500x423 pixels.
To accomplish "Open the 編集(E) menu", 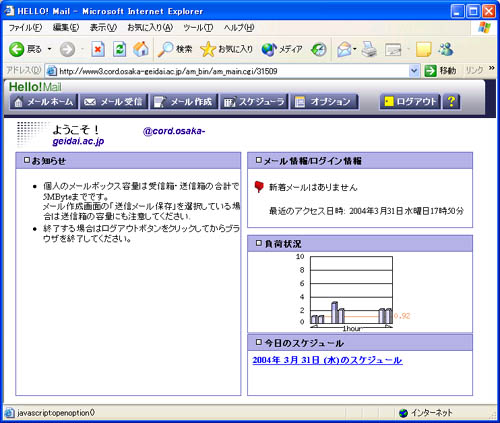I will pyautogui.click(x=66, y=28).
